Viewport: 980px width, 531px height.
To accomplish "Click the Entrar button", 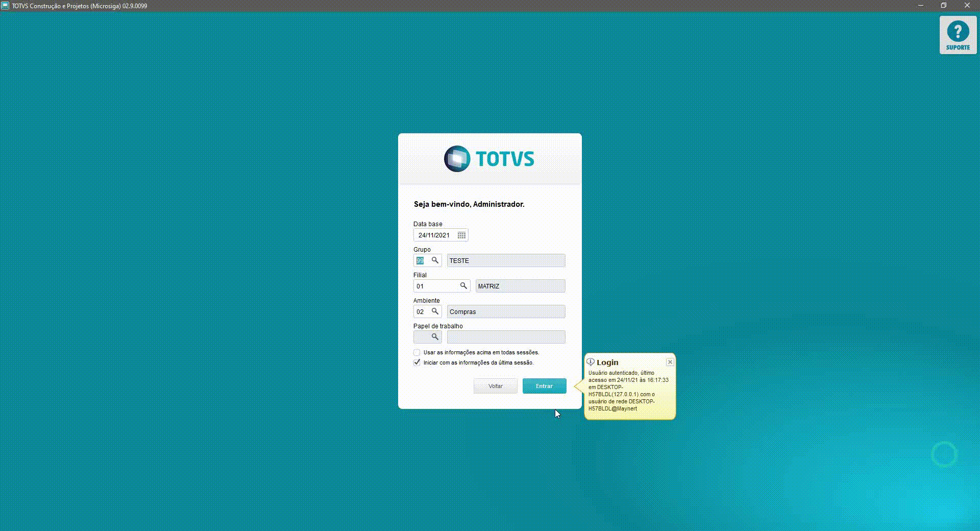I will tap(544, 386).
